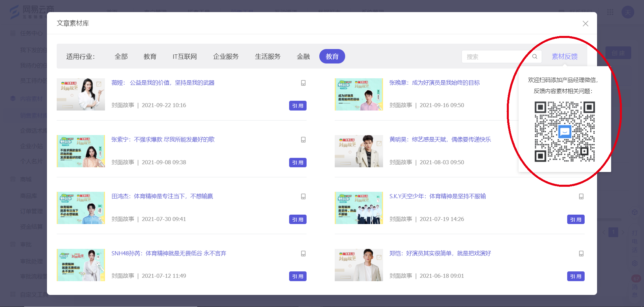Click the 张晚意 article thumbnail
Viewport: 644px width, 307px height.
(359, 94)
